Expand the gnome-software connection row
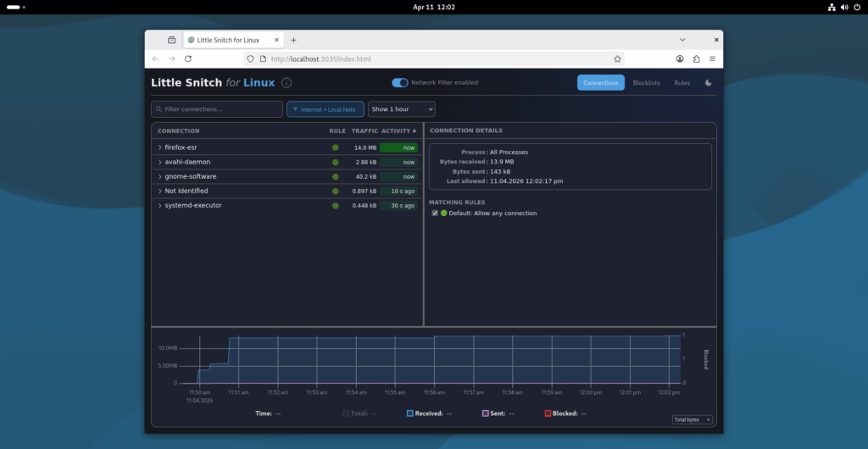The height and width of the screenshot is (449, 868). point(160,176)
